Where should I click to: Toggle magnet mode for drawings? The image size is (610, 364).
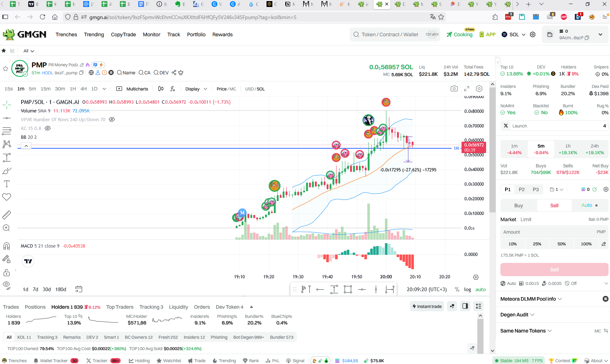(x=7, y=246)
